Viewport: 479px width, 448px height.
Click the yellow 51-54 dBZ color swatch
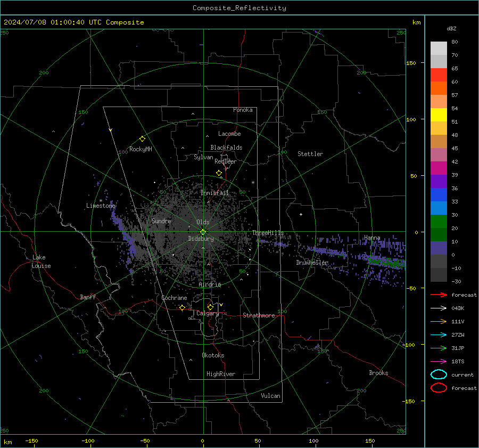pos(439,115)
